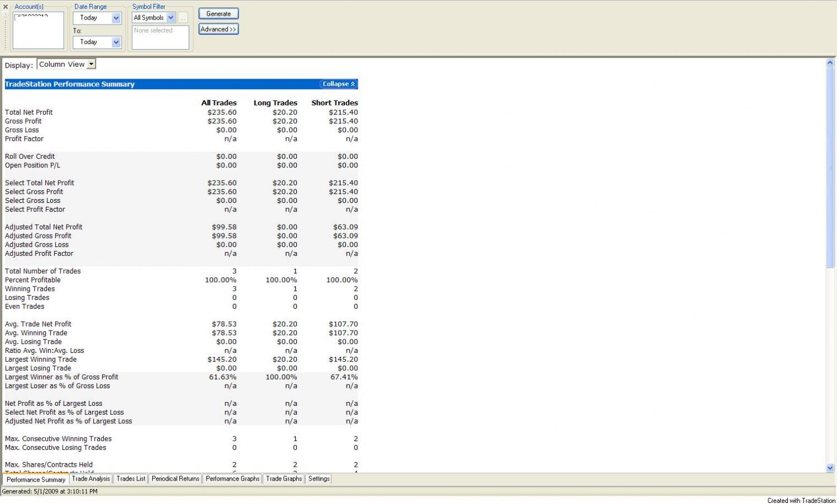Viewport: 837px width, 504px height.
Task: Click the 'Even Trades' label
Action: pyautogui.click(x=25, y=307)
